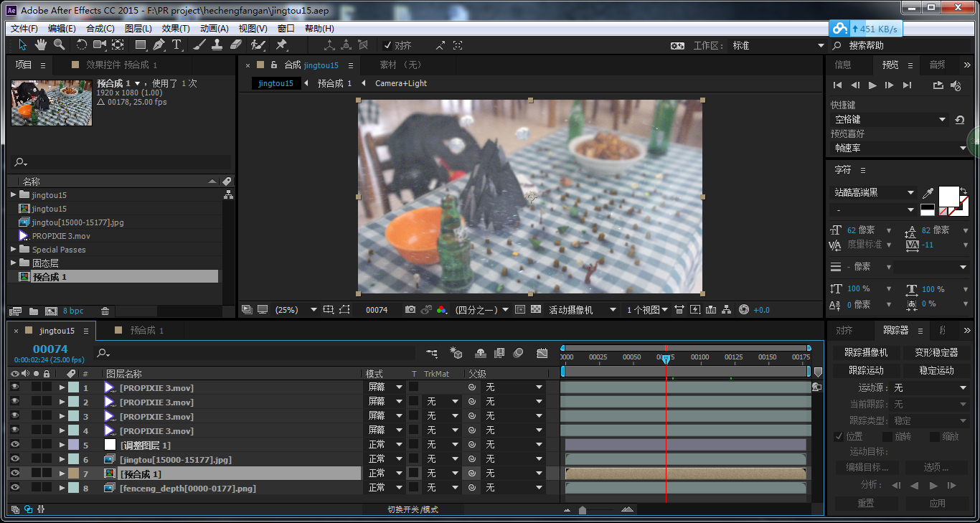This screenshot has height=523, width=980.
Task: Expand the Special Passes folder
Action: (14, 250)
